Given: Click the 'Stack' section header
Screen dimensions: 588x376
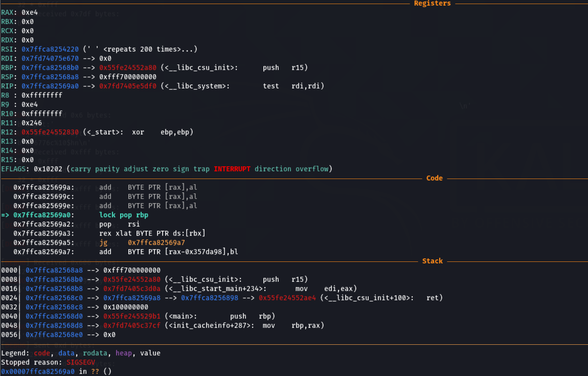Looking at the screenshot, I should point(433,261).
